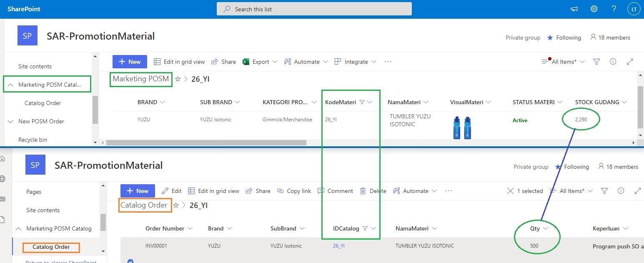This screenshot has height=263, width=644.
Task: Open SharePoint settings gear
Action: (x=594, y=8)
